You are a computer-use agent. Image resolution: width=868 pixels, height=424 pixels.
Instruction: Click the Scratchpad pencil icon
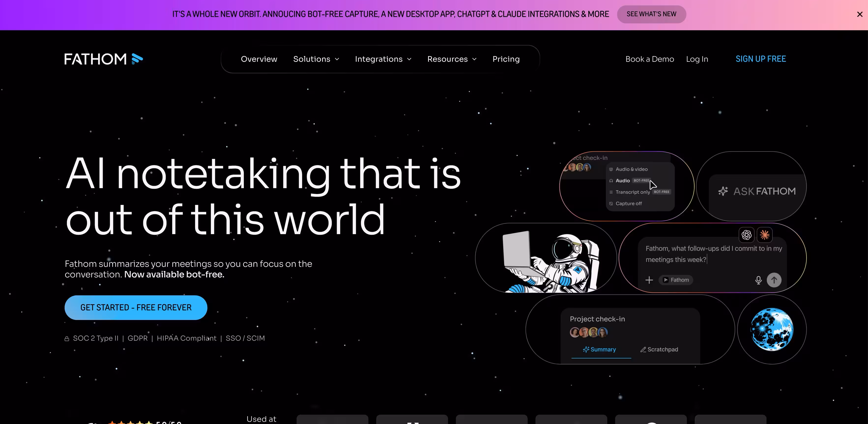[643, 349]
